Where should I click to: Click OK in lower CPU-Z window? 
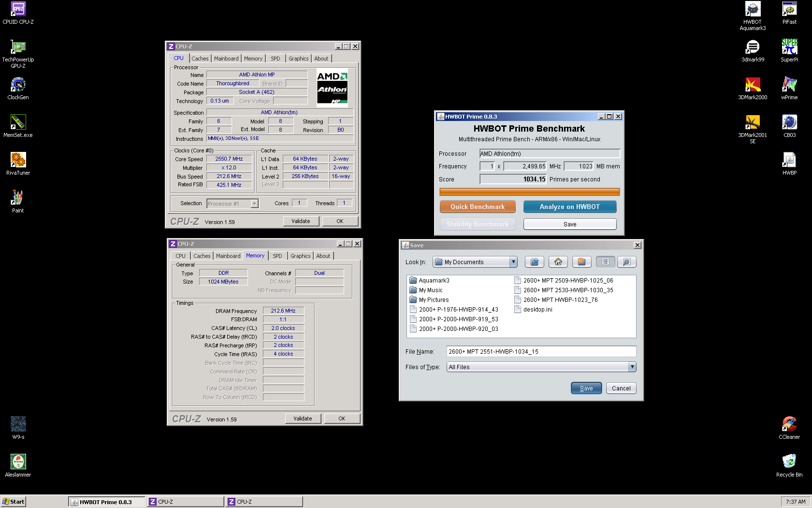click(342, 418)
